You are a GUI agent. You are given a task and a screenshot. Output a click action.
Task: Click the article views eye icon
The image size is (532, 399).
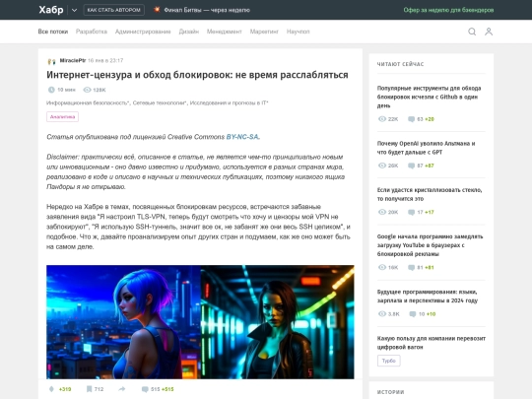[88, 90]
